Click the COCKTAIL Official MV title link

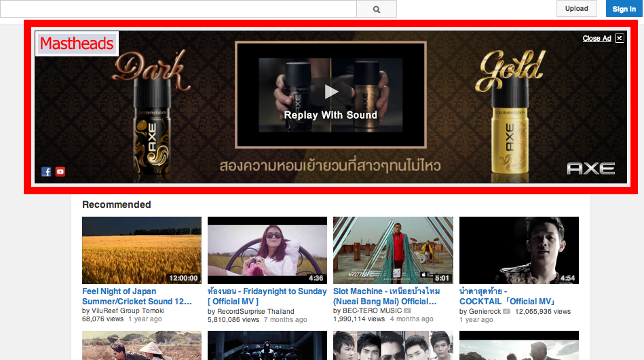pyautogui.click(x=508, y=296)
